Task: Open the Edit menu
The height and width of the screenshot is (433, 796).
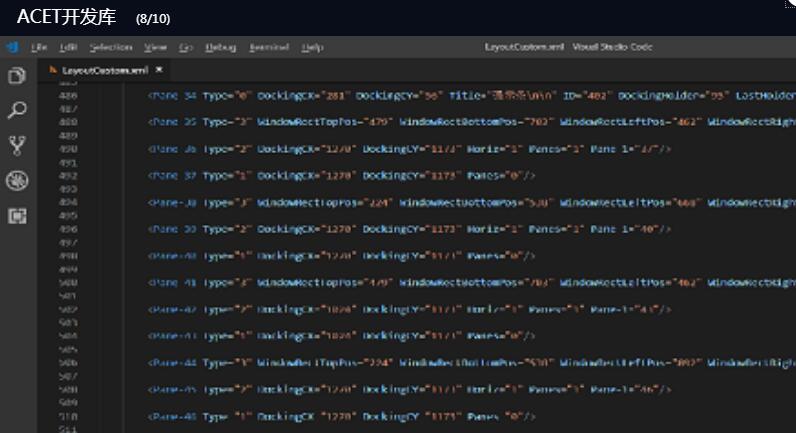Action: pyautogui.click(x=68, y=47)
